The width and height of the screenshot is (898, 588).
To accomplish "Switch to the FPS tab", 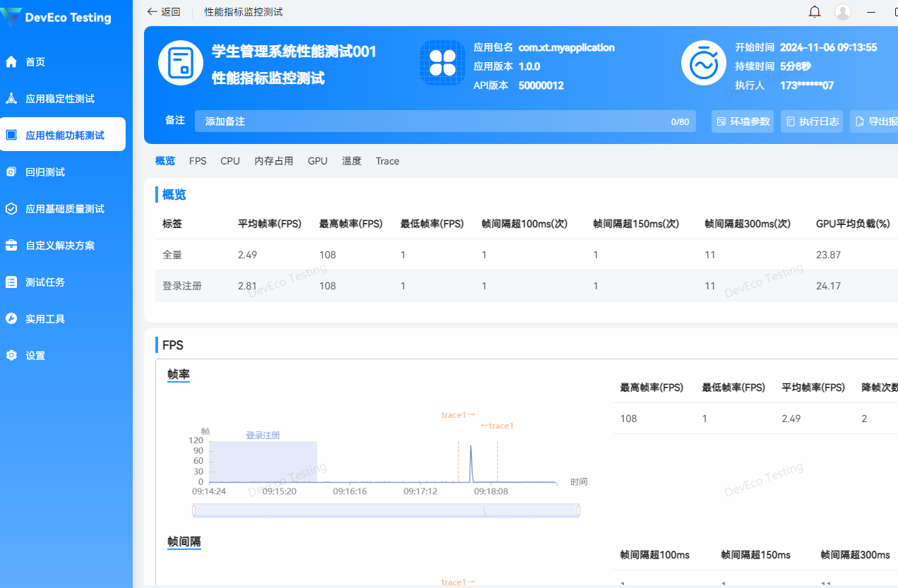I will tap(198, 161).
